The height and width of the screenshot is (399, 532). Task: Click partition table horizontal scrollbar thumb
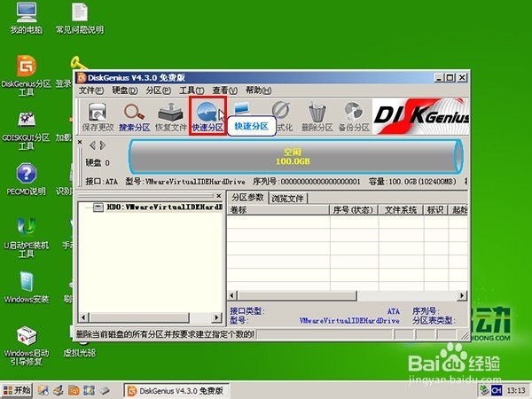pos(297,295)
